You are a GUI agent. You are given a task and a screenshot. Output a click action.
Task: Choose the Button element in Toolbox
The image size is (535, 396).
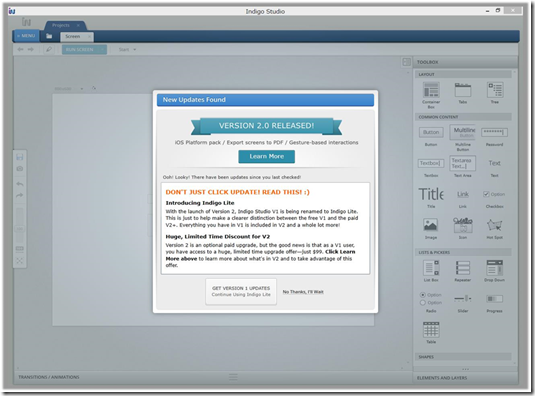click(431, 136)
